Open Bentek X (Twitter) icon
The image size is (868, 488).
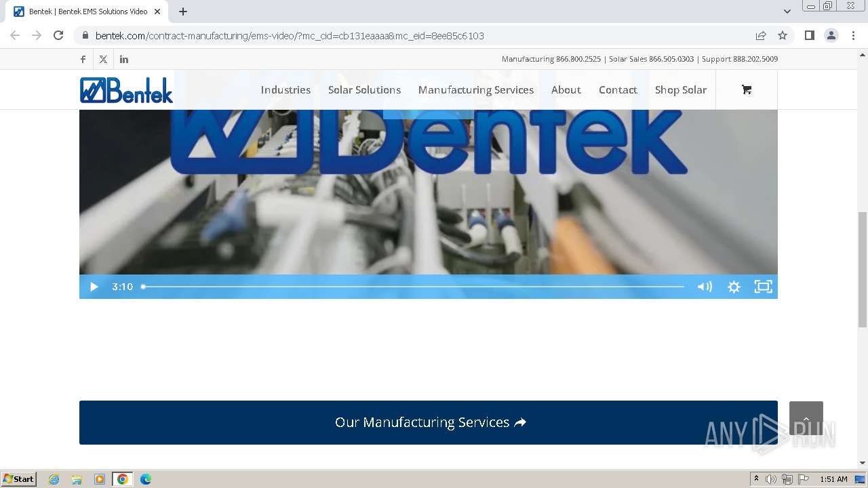[x=103, y=59]
